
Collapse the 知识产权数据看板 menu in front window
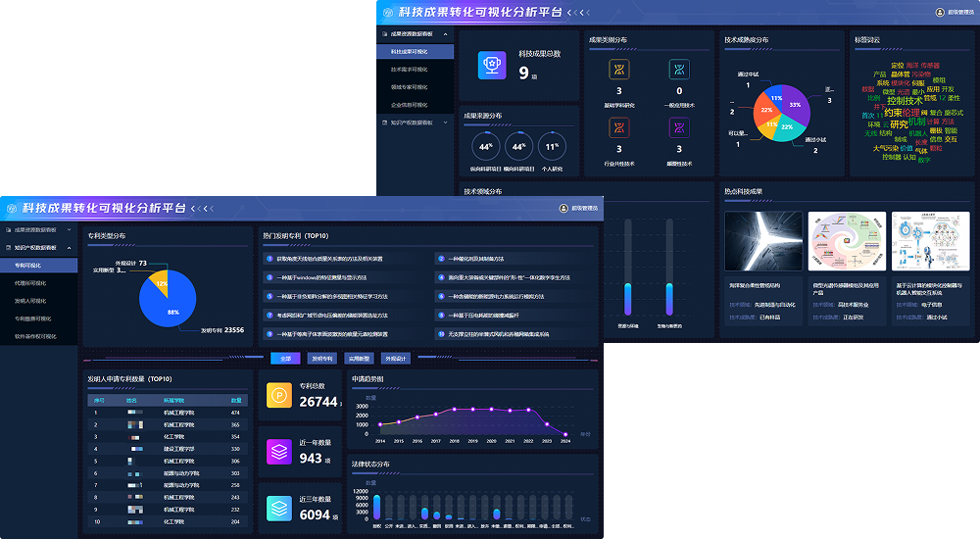[x=71, y=248]
